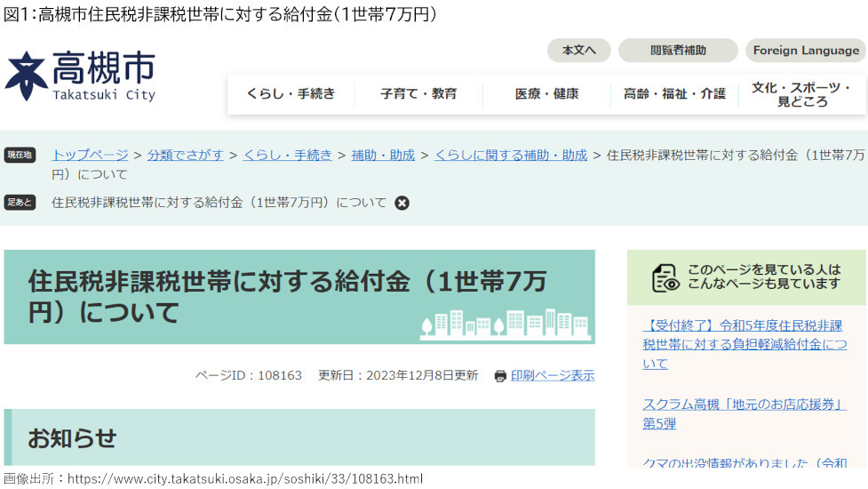The width and height of the screenshot is (868, 489).
Task: Select the Foreign Language button
Action: 806,51
